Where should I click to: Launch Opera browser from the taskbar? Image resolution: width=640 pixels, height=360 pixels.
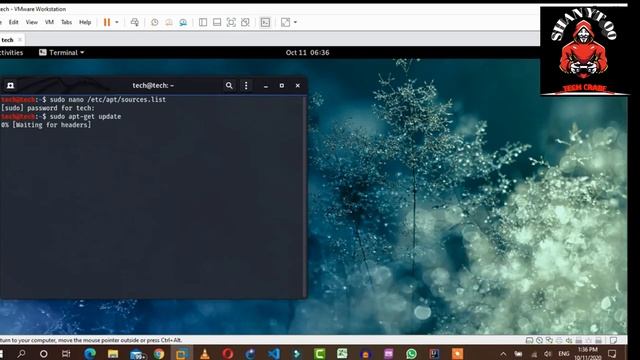click(228, 353)
